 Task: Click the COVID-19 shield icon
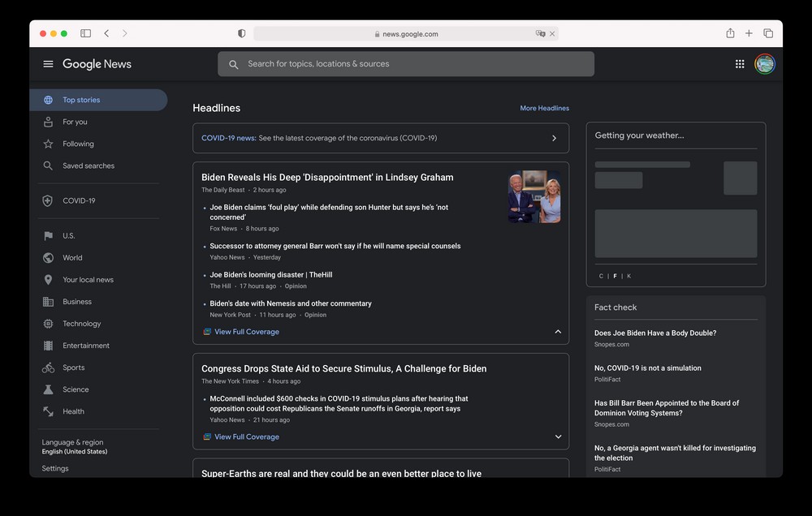pos(48,201)
